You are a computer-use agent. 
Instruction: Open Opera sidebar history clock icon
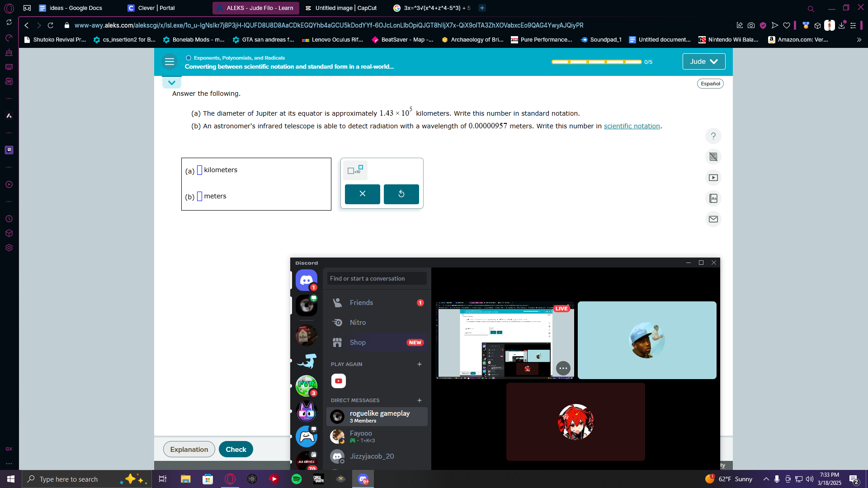point(9,219)
